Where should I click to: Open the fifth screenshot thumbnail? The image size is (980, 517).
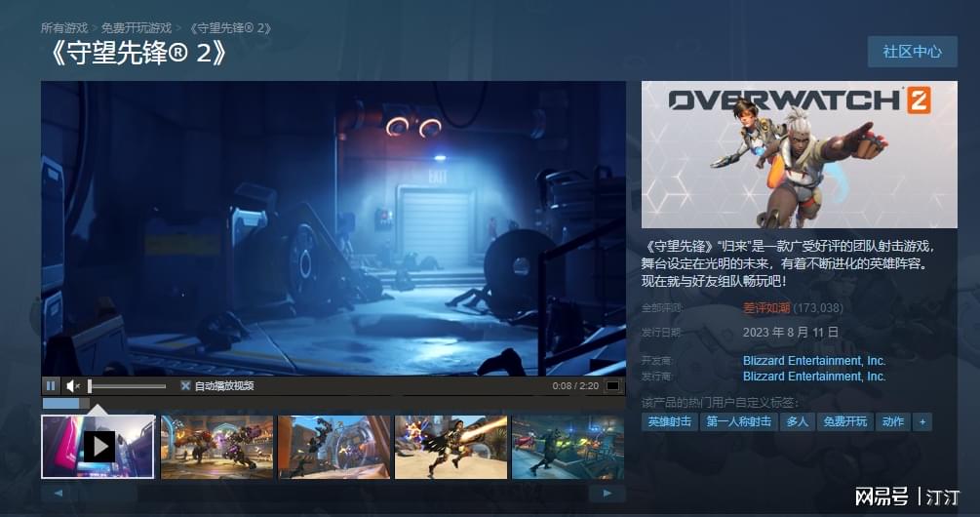click(x=568, y=447)
